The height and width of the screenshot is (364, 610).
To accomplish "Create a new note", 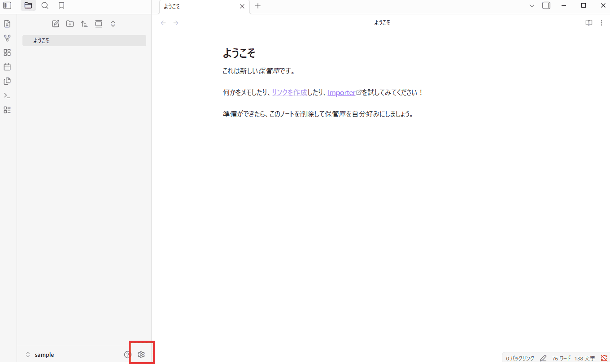I will (x=56, y=23).
